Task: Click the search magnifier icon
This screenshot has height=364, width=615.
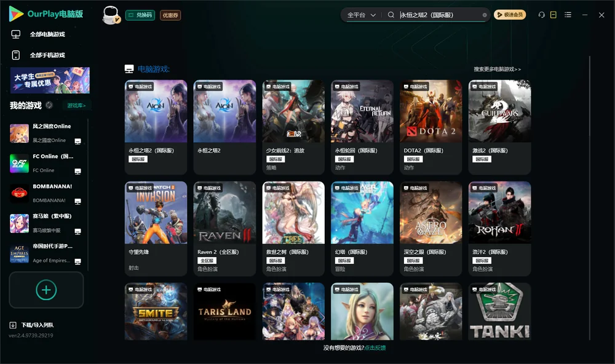Action: click(391, 15)
